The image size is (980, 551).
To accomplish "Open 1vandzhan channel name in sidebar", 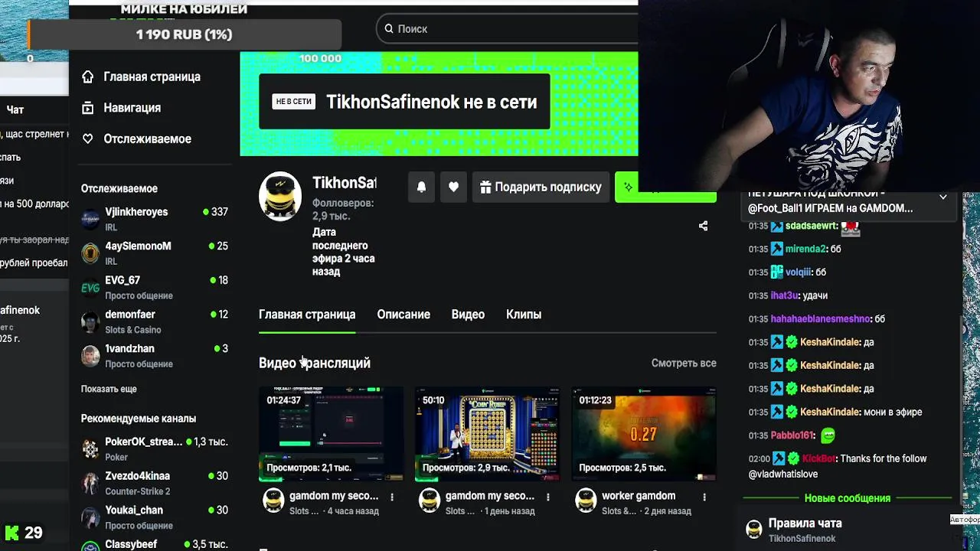I will pyautogui.click(x=129, y=349).
